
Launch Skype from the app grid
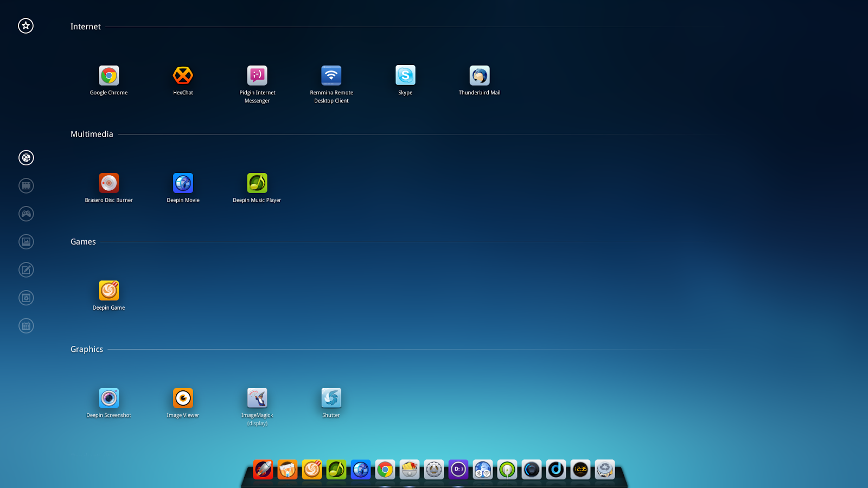(405, 76)
